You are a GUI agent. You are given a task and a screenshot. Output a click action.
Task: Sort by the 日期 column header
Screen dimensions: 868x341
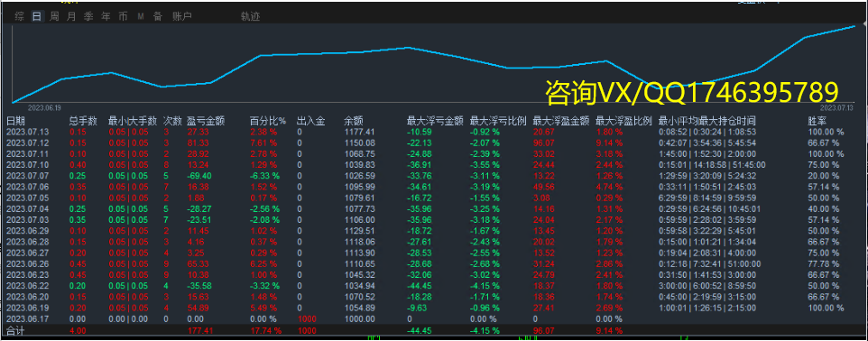pos(15,121)
